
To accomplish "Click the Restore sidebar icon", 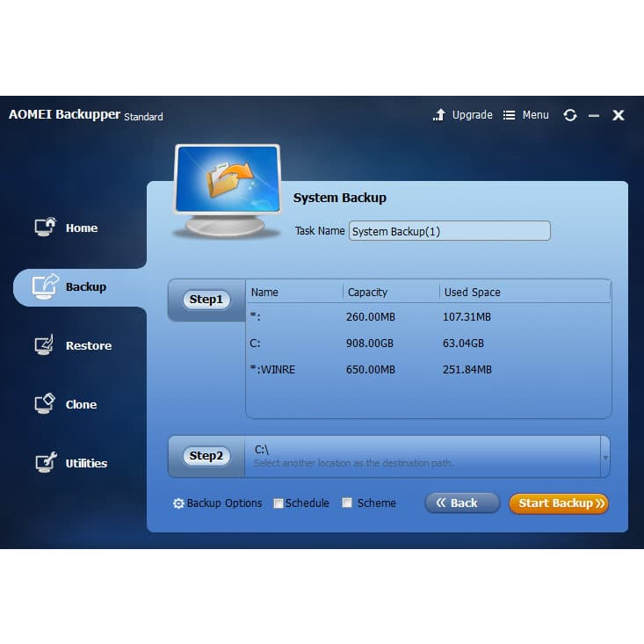I will pyautogui.click(x=44, y=345).
